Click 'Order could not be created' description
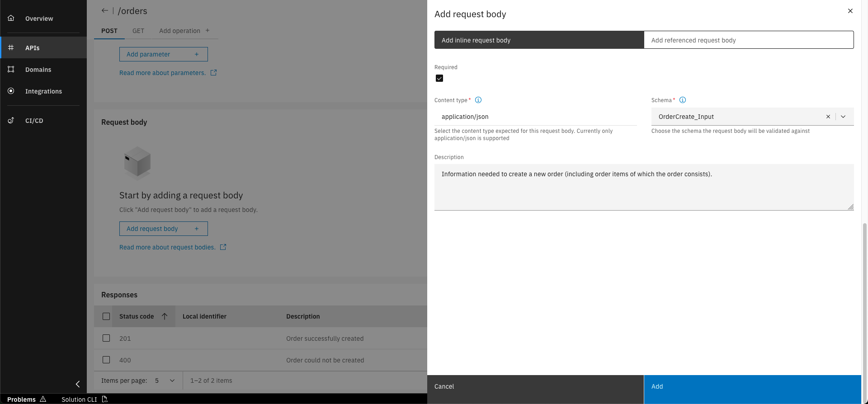Viewport: 868px width, 404px height. point(325,360)
